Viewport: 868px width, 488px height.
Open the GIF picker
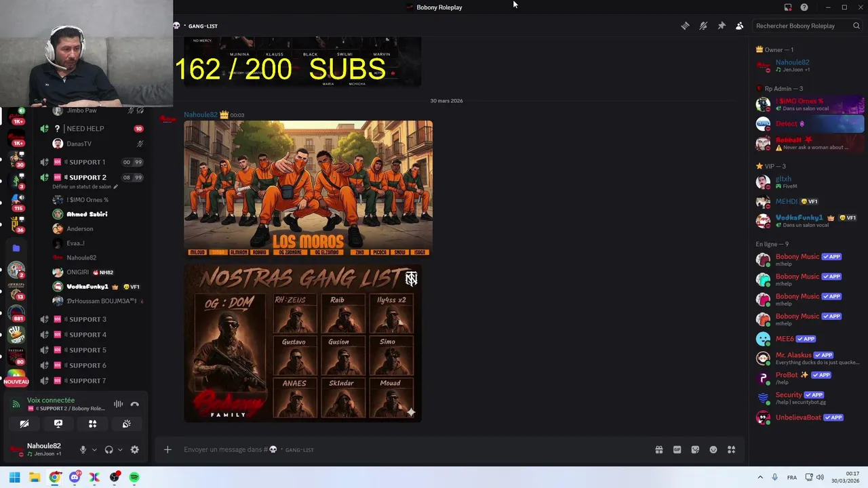pyautogui.click(x=677, y=449)
